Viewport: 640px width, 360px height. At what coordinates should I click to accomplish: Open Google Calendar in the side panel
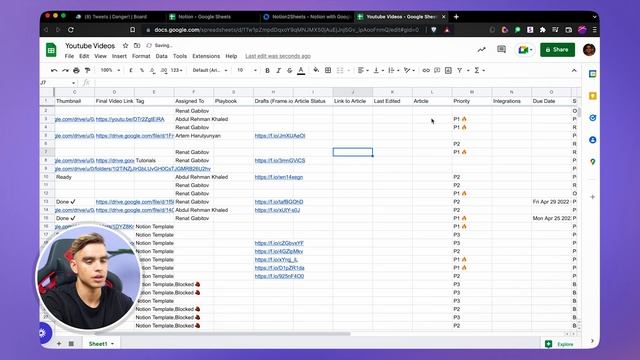(593, 74)
